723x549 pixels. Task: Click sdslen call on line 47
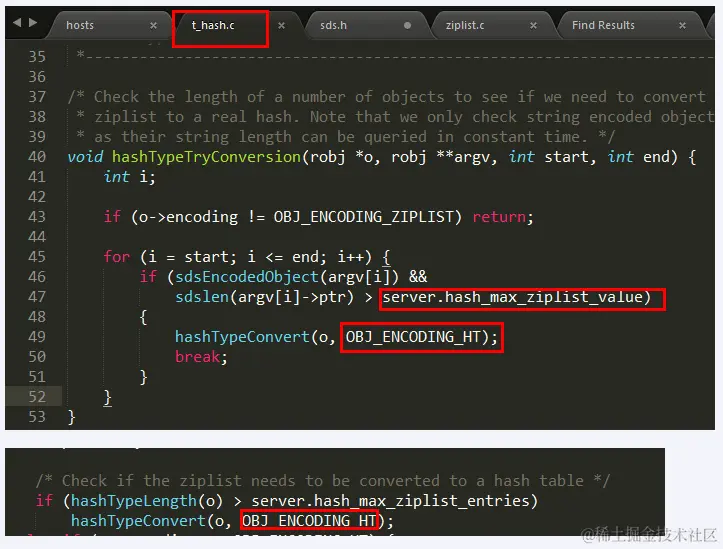pos(202,296)
